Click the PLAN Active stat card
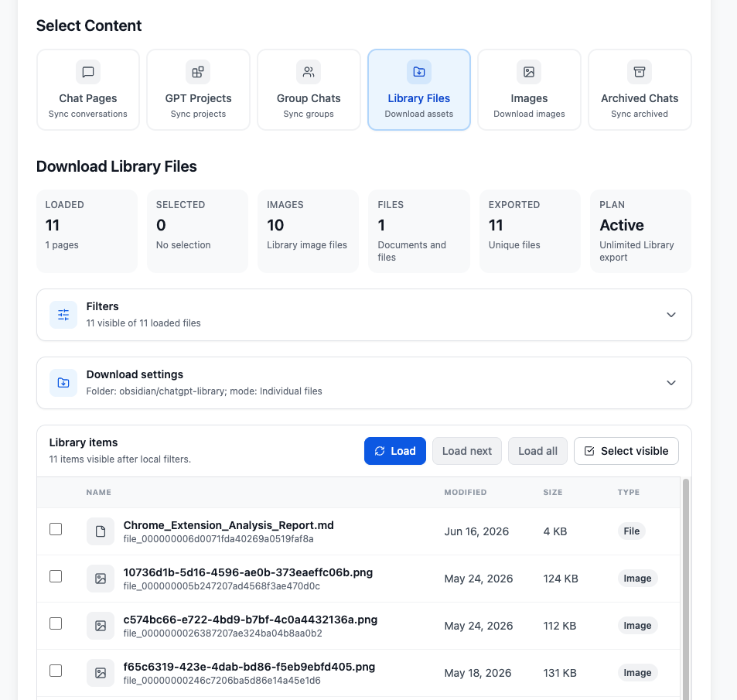Viewport: 737px width, 700px height. [640, 230]
